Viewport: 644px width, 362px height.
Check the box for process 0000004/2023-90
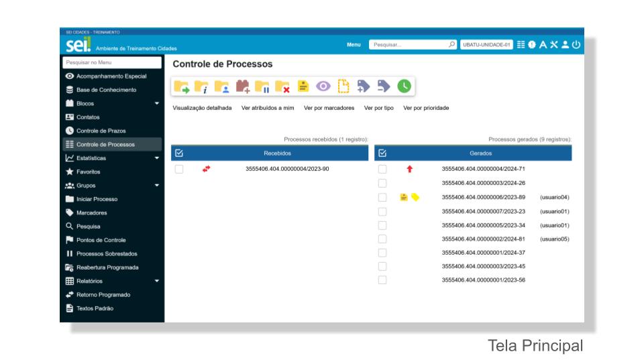coord(179,169)
